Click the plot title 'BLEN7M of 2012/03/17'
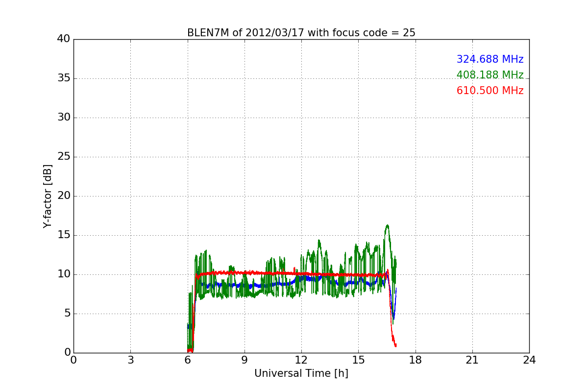Viewport: 588px width, 392px height. [301, 33]
